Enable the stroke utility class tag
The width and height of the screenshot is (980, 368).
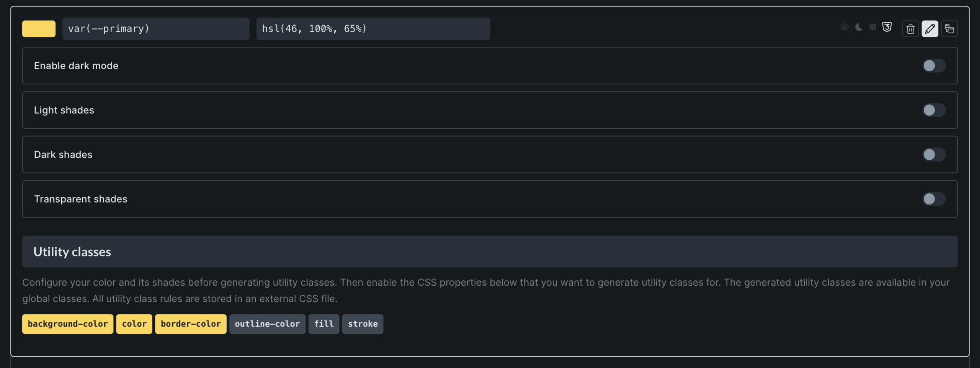363,324
